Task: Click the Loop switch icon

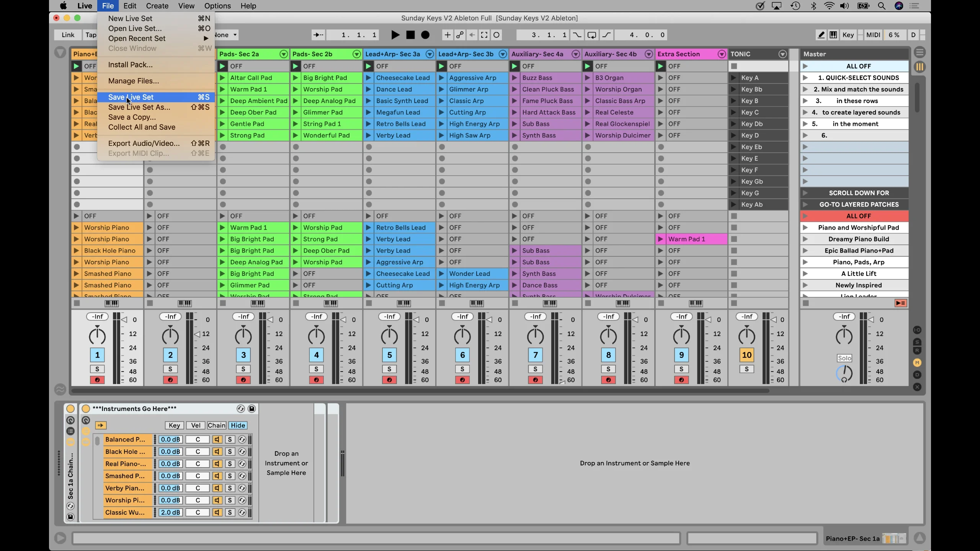Action: (591, 35)
